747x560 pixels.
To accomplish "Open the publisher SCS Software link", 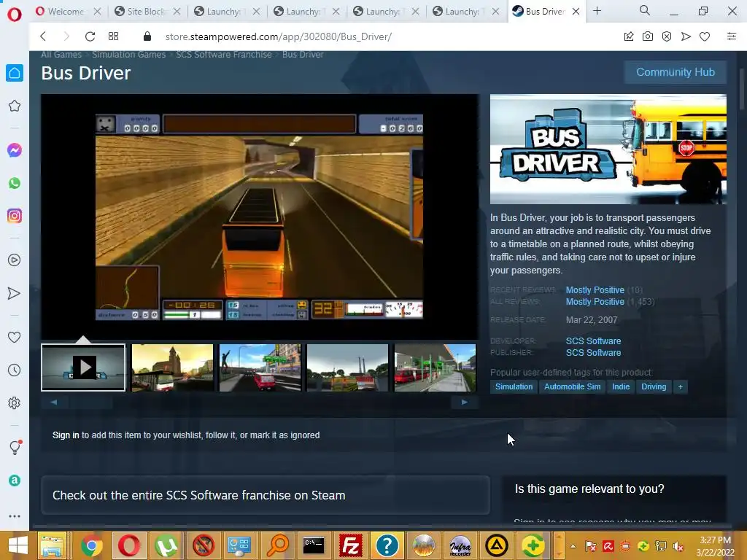I will pyautogui.click(x=593, y=353).
